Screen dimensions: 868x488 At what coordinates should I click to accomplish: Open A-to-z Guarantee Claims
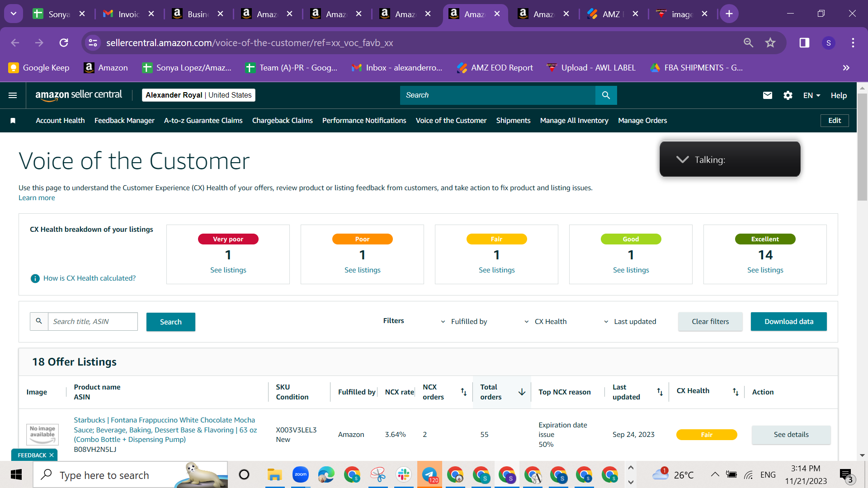tap(203, 121)
